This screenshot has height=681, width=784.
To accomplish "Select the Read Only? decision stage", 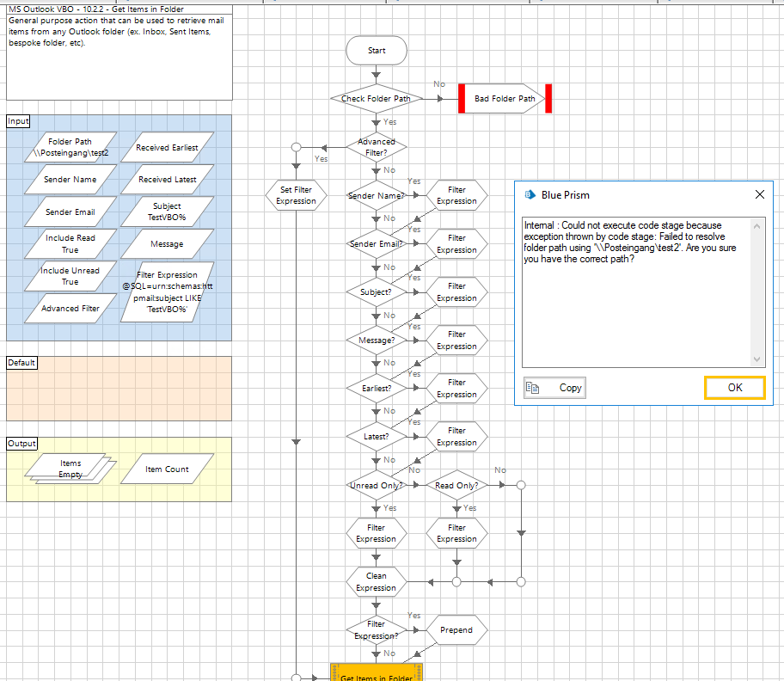I will pyautogui.click(x=456, y=485).
